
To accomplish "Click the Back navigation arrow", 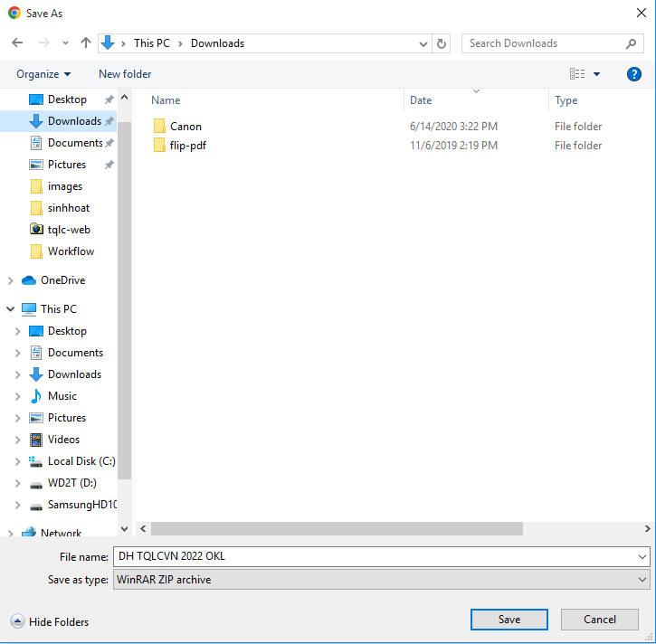I will 17,43.
